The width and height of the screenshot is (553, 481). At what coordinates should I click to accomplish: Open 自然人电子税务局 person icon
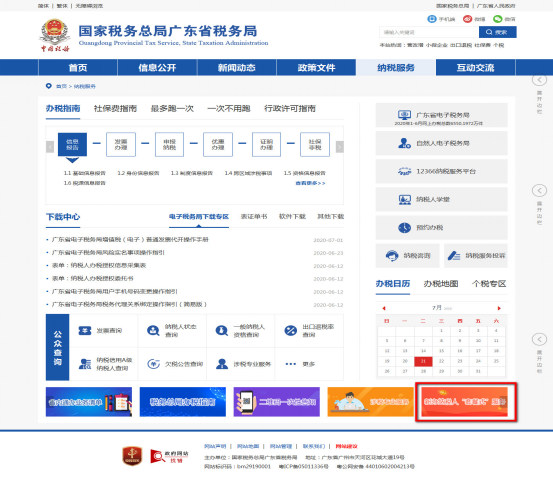(404, 143)
